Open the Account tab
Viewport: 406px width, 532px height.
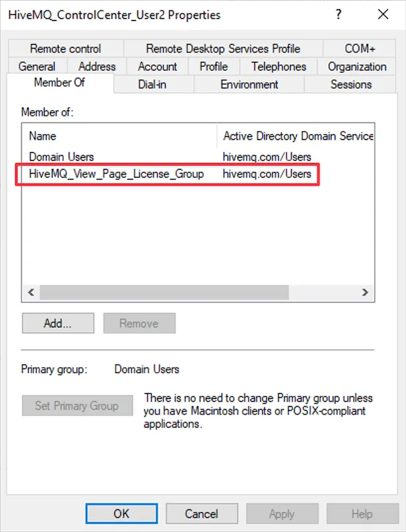tap(157, 66)
